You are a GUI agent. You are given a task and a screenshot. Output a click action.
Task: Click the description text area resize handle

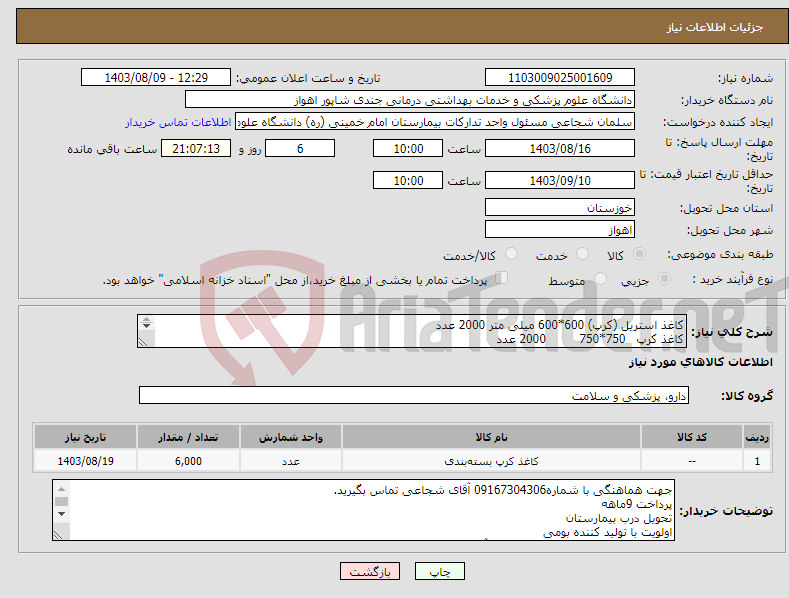[x=143, y=342]
